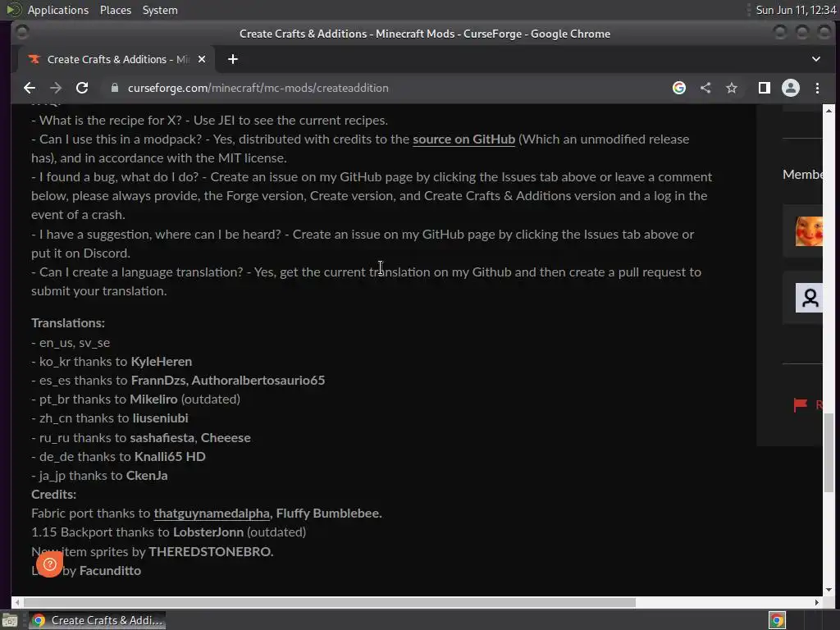The image size is (840, 630).
Task: Open the Places menu
Action: pyautogui.click(x=115, y=10)
